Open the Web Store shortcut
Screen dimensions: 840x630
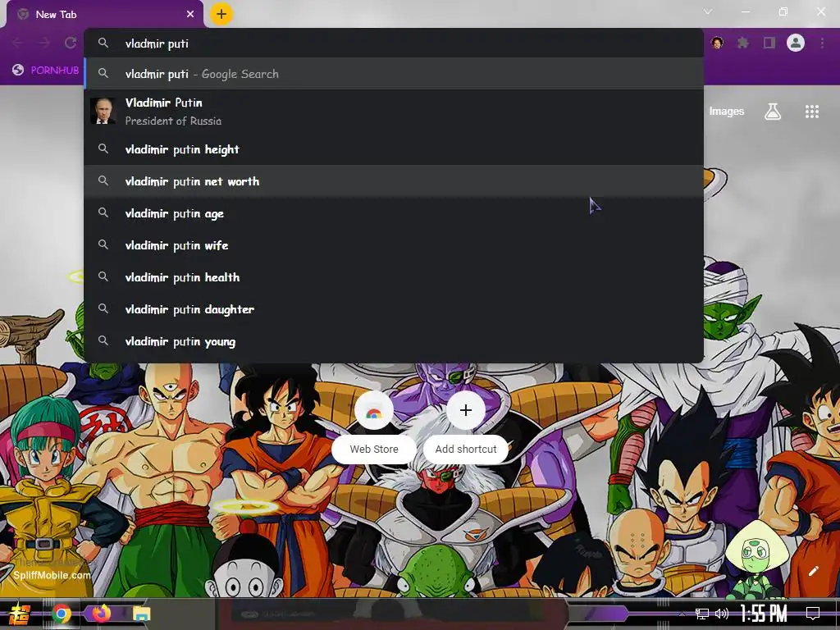point(374,427)
